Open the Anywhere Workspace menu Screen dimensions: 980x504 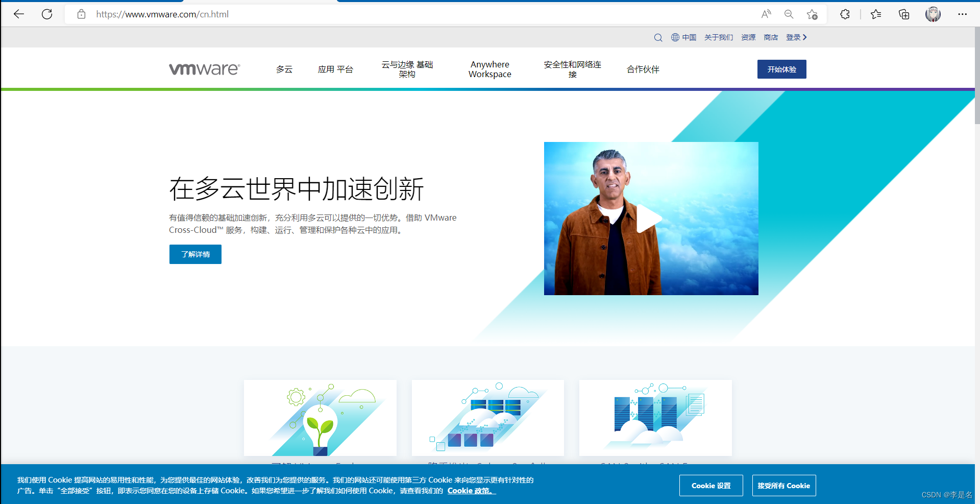tap(490, 69)
